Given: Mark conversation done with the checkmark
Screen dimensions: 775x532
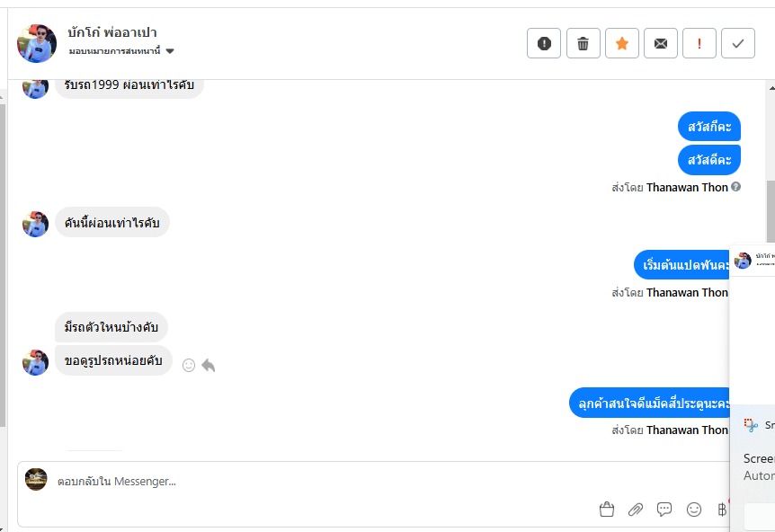Looking at the screenshot, I should pos(738,43).
